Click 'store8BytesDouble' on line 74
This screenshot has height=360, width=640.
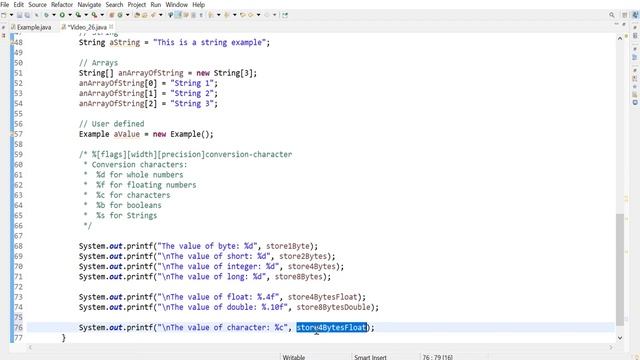(333, 307)
